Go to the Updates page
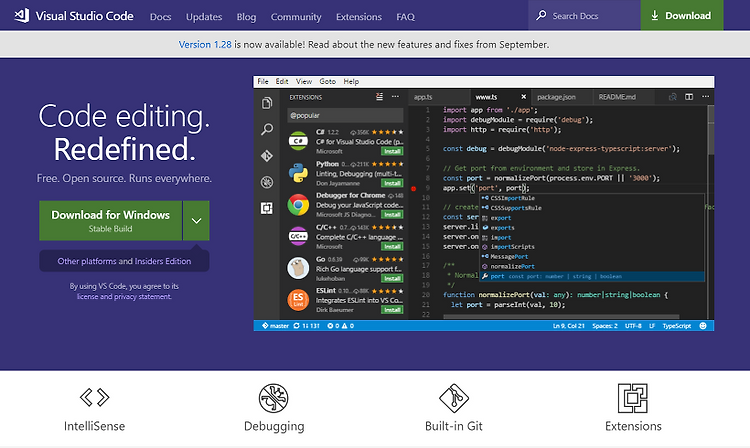Image resolution: width=750 pixels, height=448 pixels. click(x=204, y=17)
